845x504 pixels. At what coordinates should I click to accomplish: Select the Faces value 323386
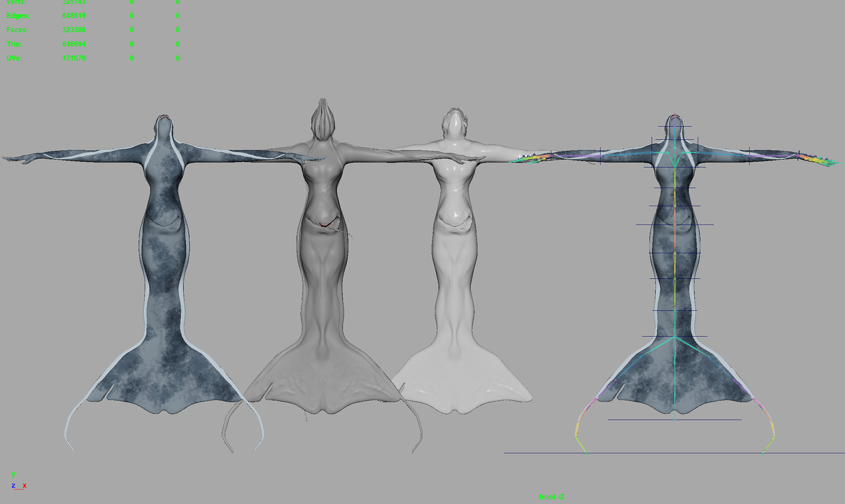click(x=74, y=30)
